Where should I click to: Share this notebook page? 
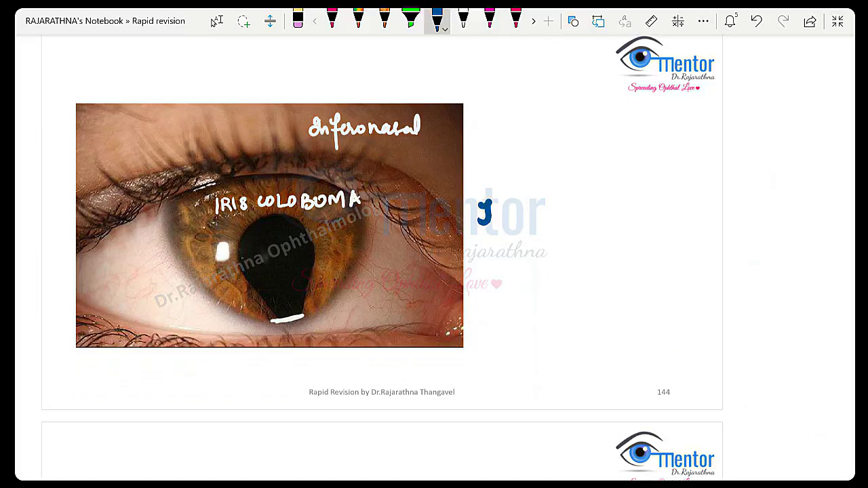810,22
